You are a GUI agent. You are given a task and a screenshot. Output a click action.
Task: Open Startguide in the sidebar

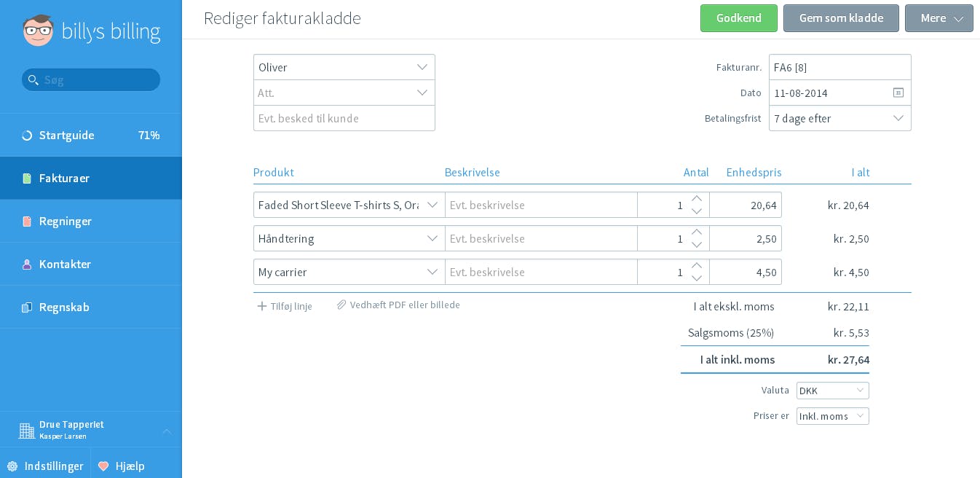(91, 136)
